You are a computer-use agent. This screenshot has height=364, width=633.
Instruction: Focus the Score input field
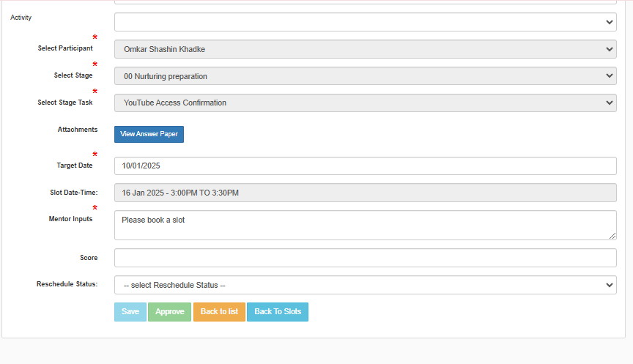coord(365,258)
